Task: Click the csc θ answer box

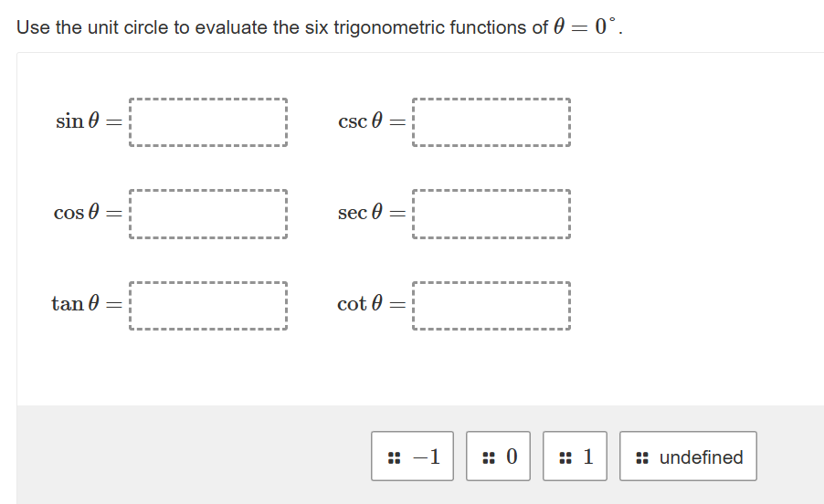Action: click(x=491, y=122)
